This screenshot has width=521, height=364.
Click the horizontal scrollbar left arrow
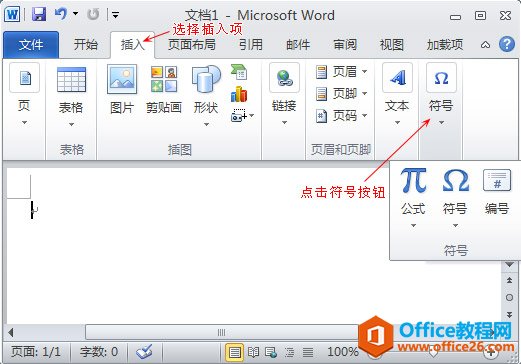[x=11, y=332]
